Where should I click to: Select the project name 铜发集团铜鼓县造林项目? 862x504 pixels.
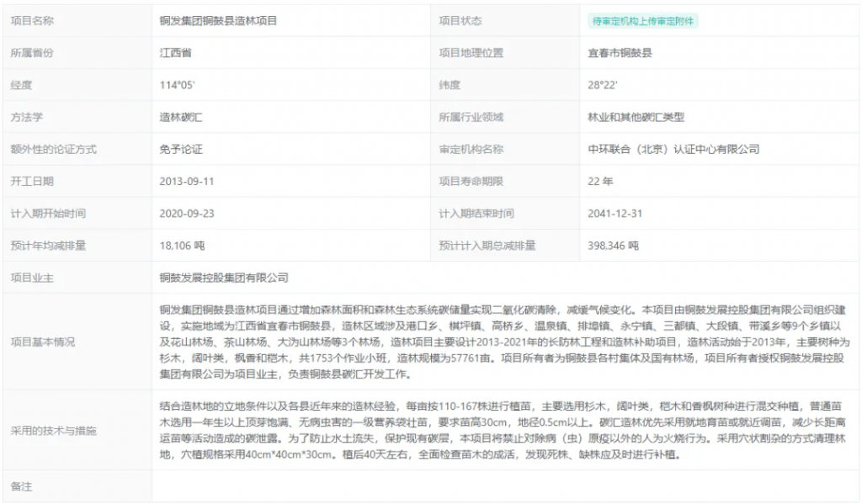(x=218, y=21)
